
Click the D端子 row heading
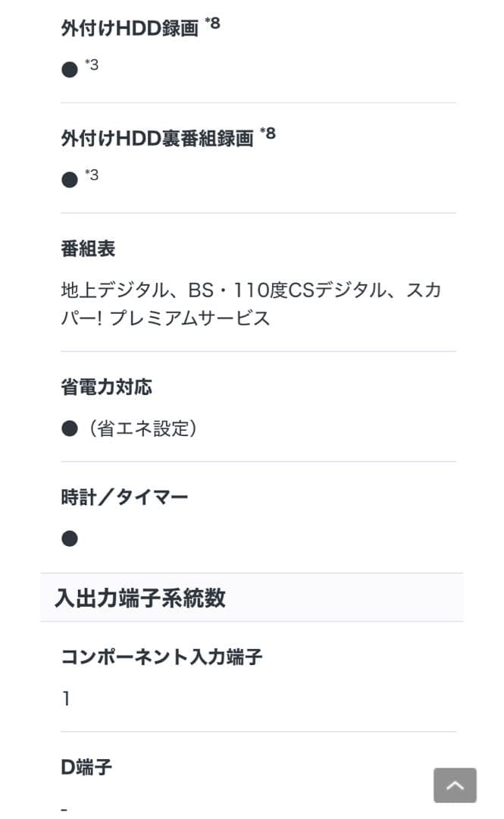pos(86,767)
